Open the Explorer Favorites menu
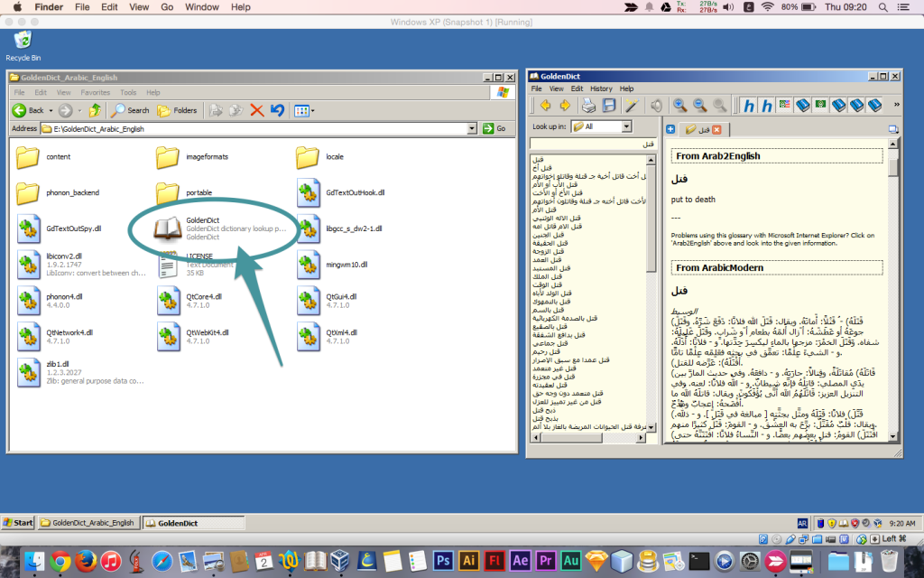924x578 pixels. pyautogui.click(x=96, y=93)
